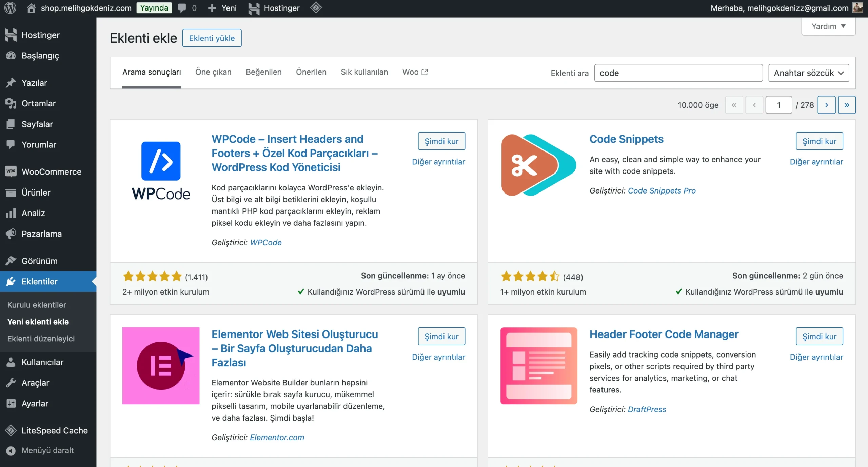Image resolution: width=868 pixels, height=467 pixels.
Task: Jump to the last results page
Action: pyautogui.click(x=847, y=105)
